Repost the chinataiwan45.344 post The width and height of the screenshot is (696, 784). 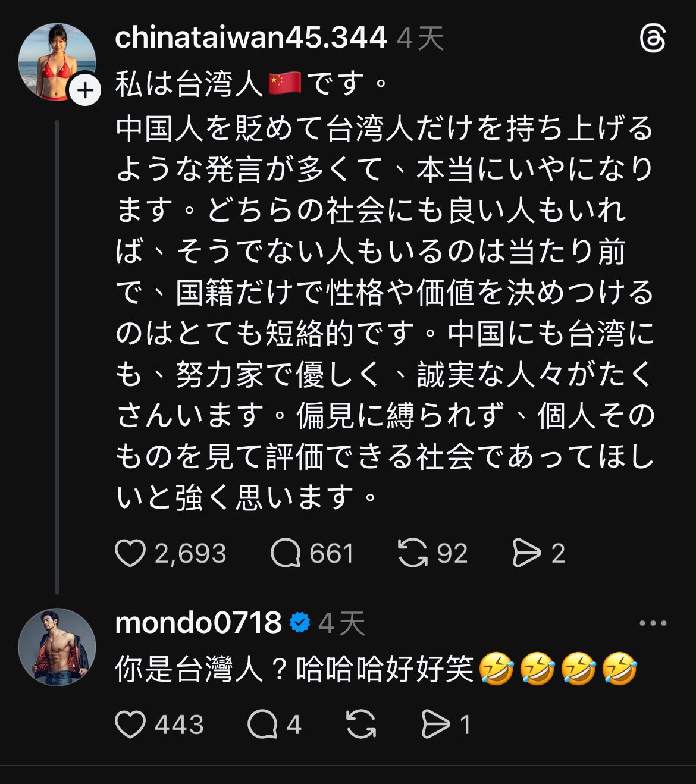coord(413,553)
